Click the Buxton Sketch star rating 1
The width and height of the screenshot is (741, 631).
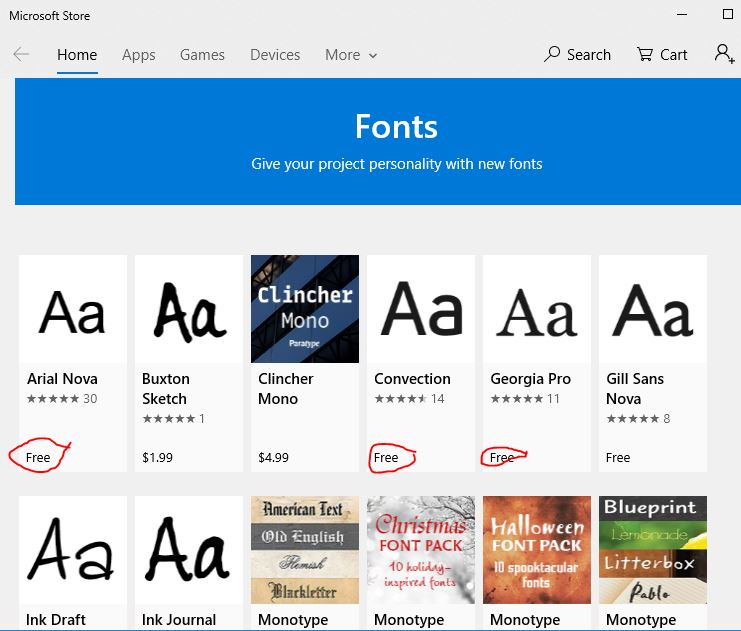pos(173,419)
